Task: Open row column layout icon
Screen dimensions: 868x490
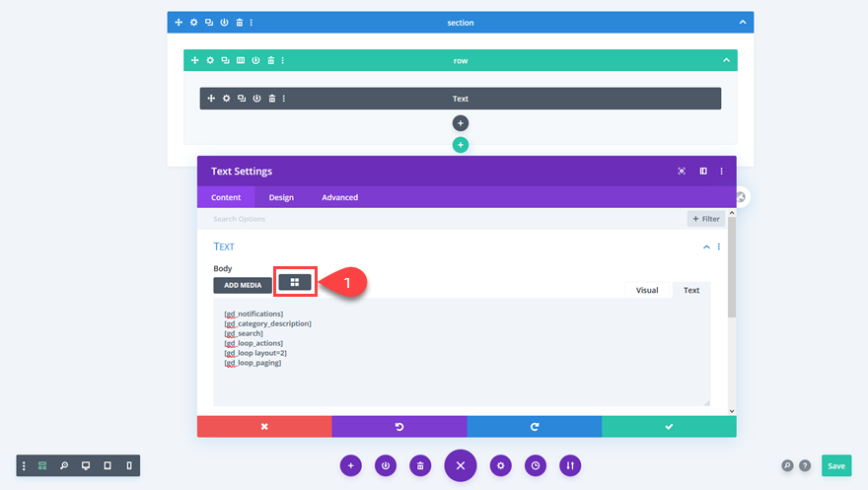Action: 241,60
